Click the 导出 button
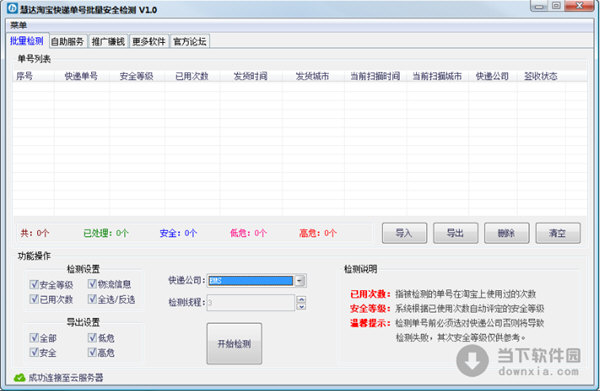The height and width of the screenshot is (391, 600). (455, 233)
